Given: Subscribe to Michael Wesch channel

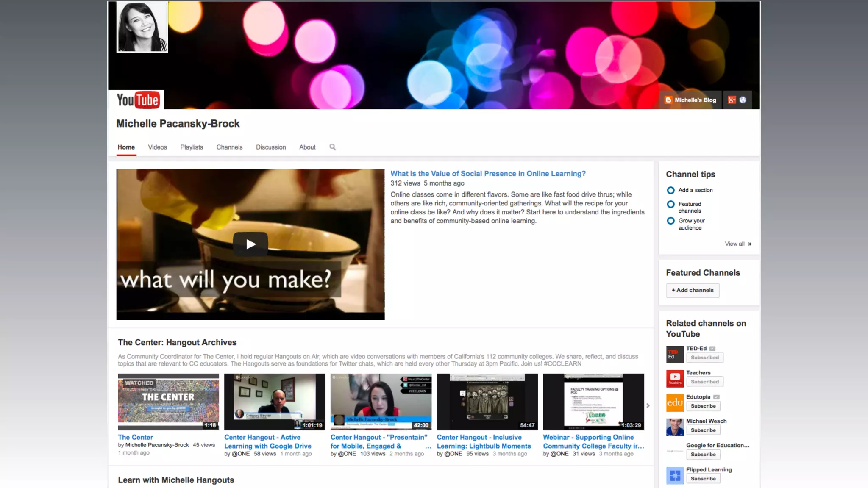Looking at the screenshot, I should click(x=703, y=430).
